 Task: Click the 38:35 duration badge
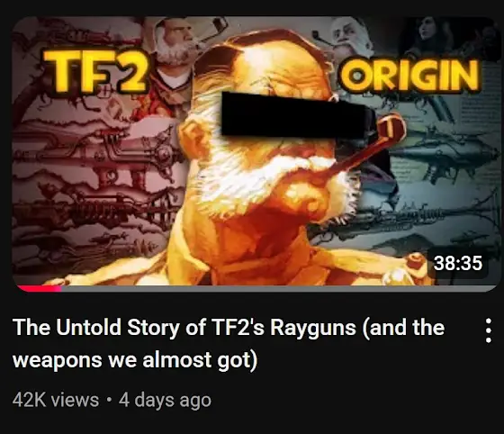click(458, 263)
